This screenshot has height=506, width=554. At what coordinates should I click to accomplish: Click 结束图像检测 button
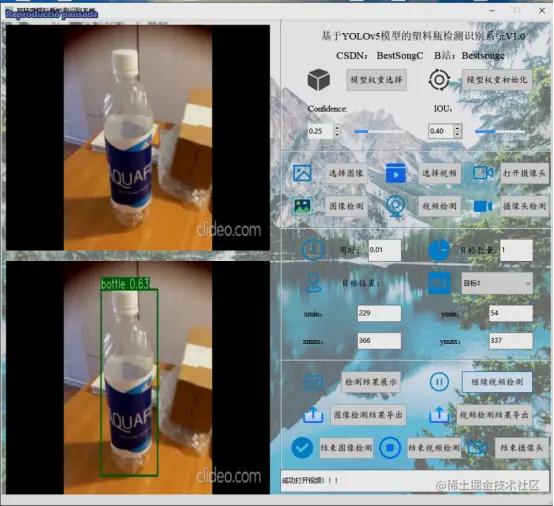pyautogui.click(x=346, y=448)
